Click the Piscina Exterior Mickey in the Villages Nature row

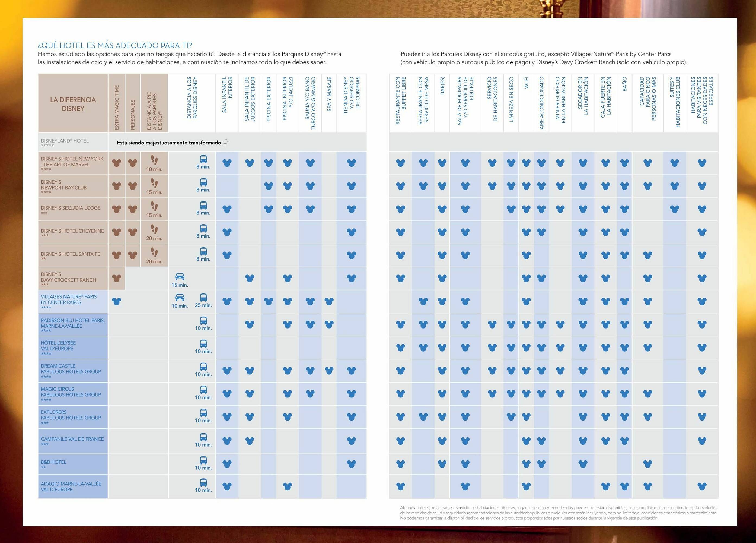pyautogui.click(x=268, y=302)
